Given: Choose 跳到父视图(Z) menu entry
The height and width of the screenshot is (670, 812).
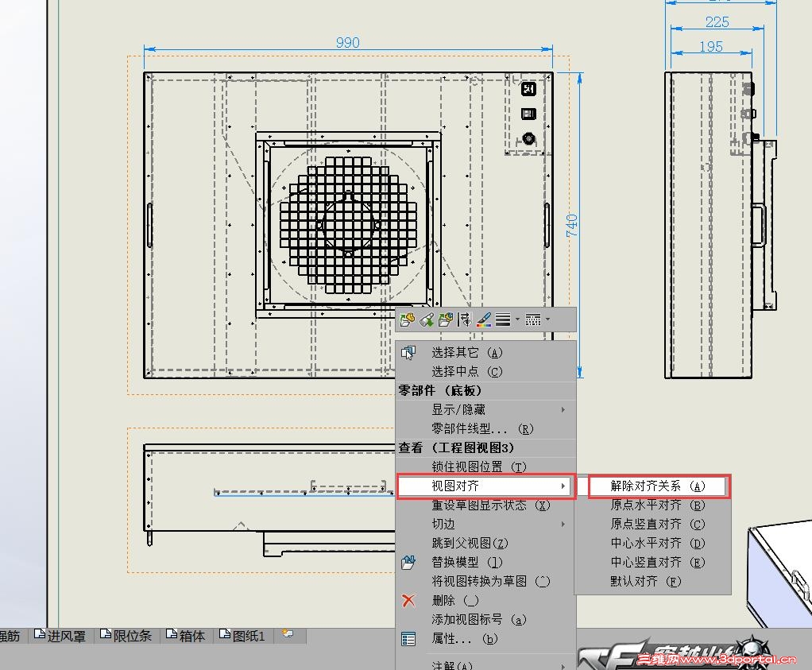Looking at the screenshot, I should click(x=485, y=544).
